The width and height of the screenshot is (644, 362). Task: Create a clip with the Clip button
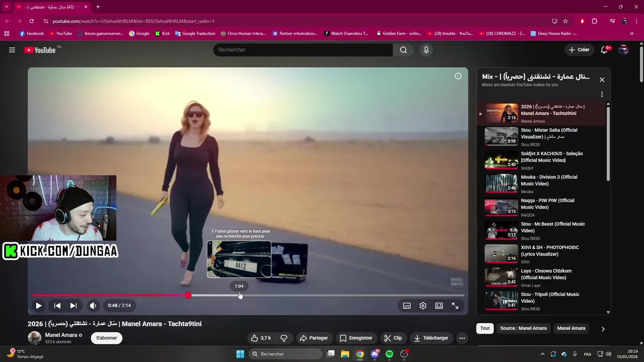393,338
